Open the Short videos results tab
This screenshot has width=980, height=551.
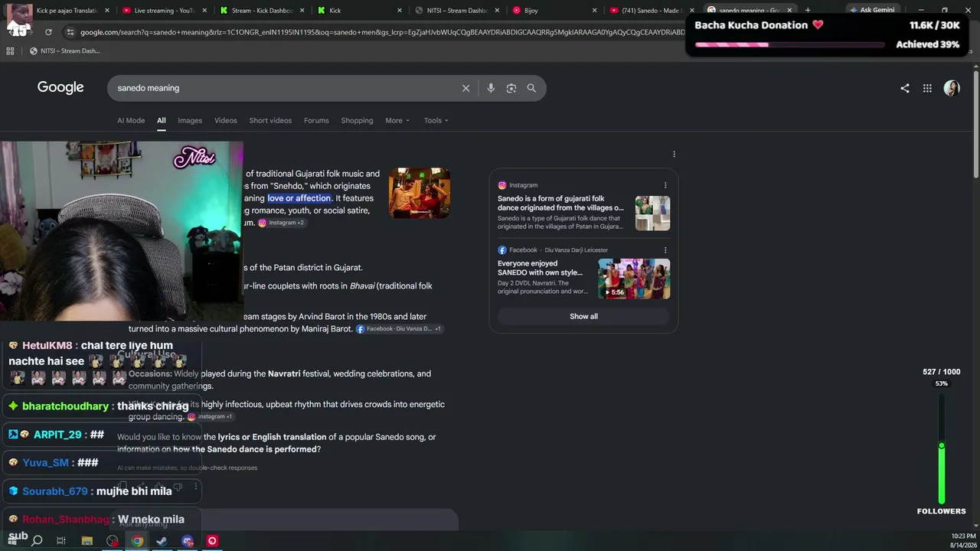[x=270, y=120]
